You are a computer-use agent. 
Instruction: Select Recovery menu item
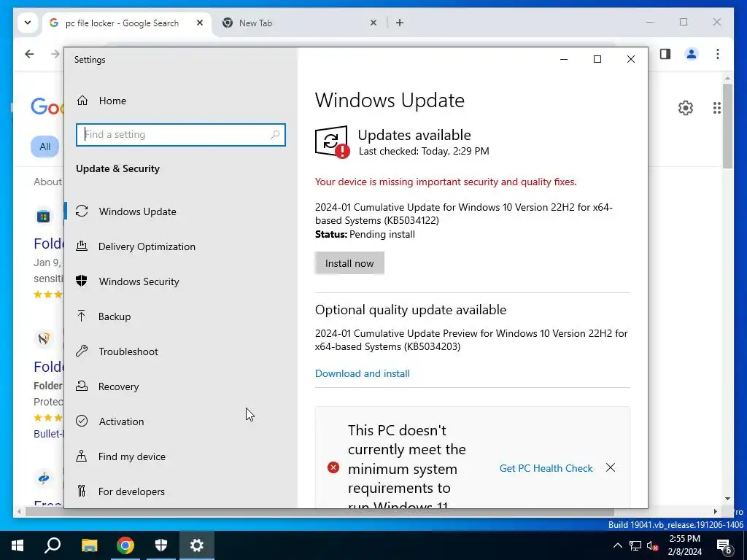point(119,386)
